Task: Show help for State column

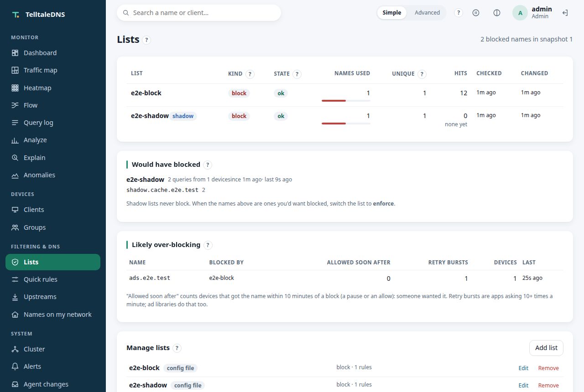Action: coord(297,74)
